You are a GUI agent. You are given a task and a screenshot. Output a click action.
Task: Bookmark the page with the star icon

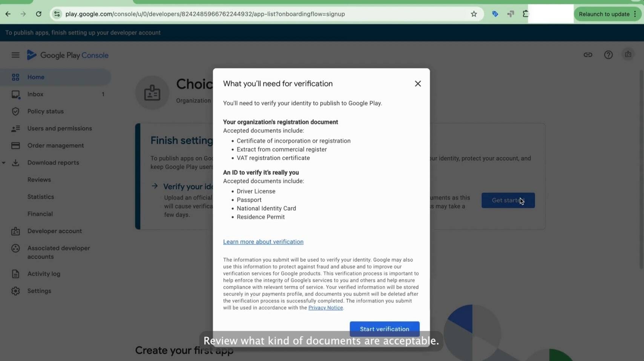(474, 14)
